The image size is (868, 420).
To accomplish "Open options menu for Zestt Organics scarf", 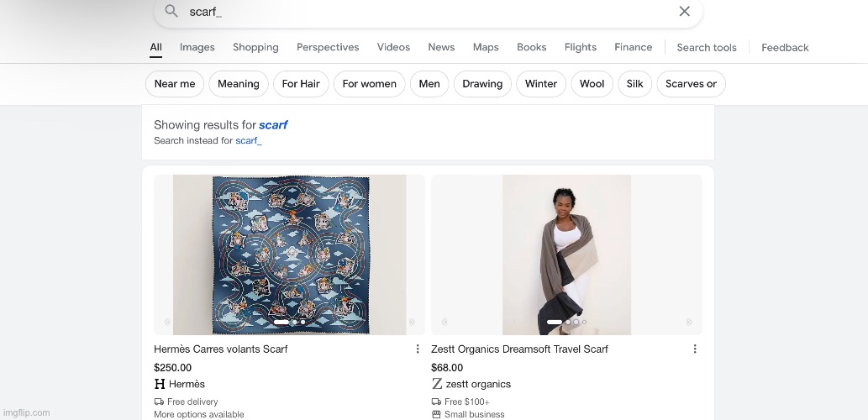I will (x=695, y=349).
